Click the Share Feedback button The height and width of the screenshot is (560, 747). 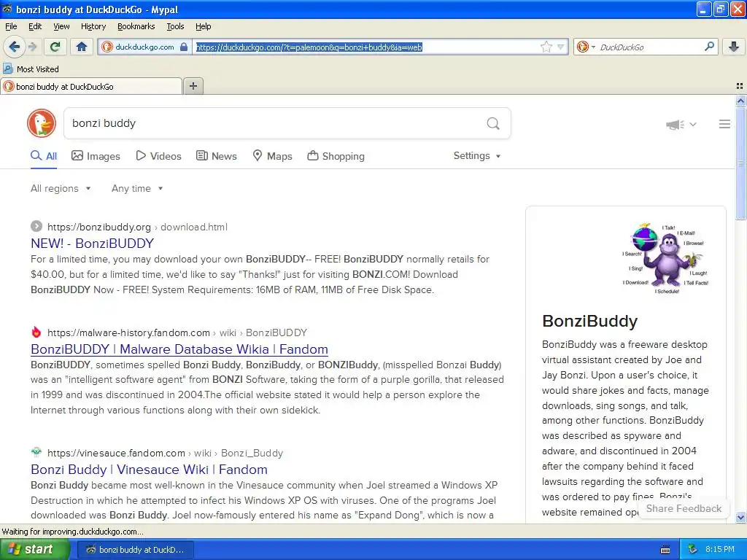684,508
